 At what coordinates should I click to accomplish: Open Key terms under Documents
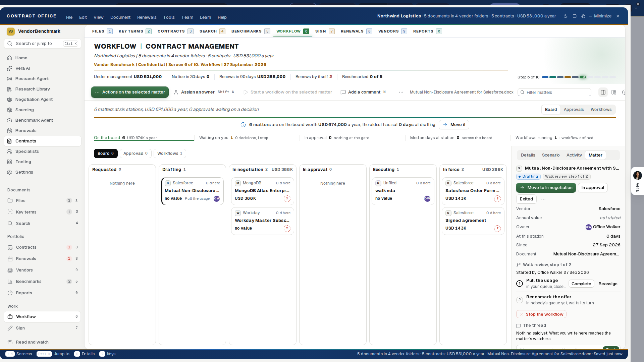[x=43, y=212]
